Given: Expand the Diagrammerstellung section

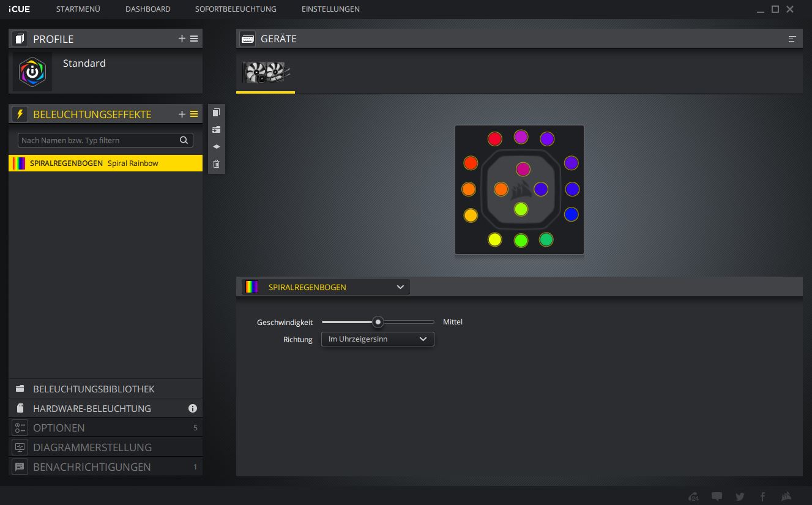Looking at the screenshot, I should (x=105, y=447).
